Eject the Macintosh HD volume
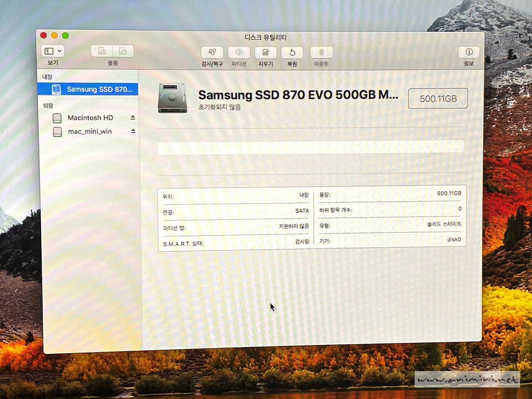Viewport: 532px width, 399px height. (132, 117)
